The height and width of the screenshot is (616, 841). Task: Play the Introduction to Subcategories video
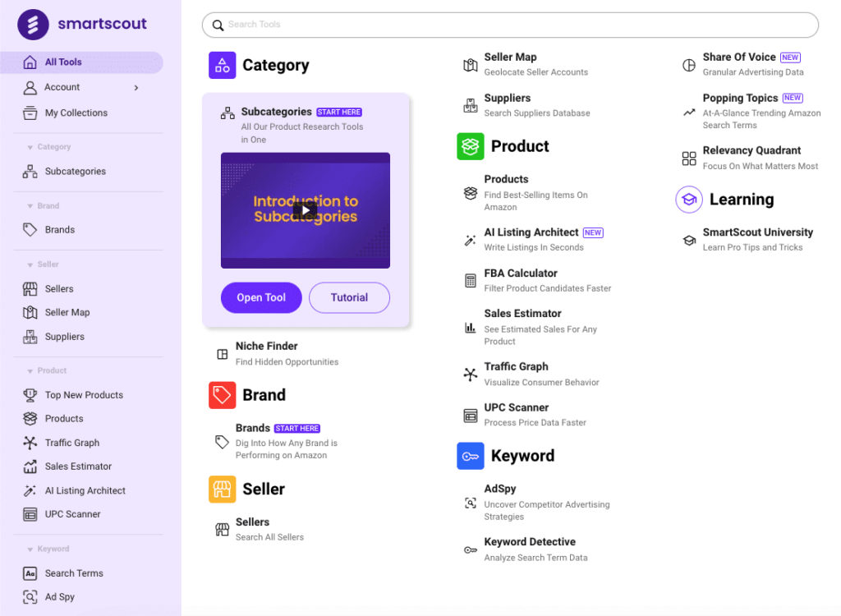click(x=306, y=210)
